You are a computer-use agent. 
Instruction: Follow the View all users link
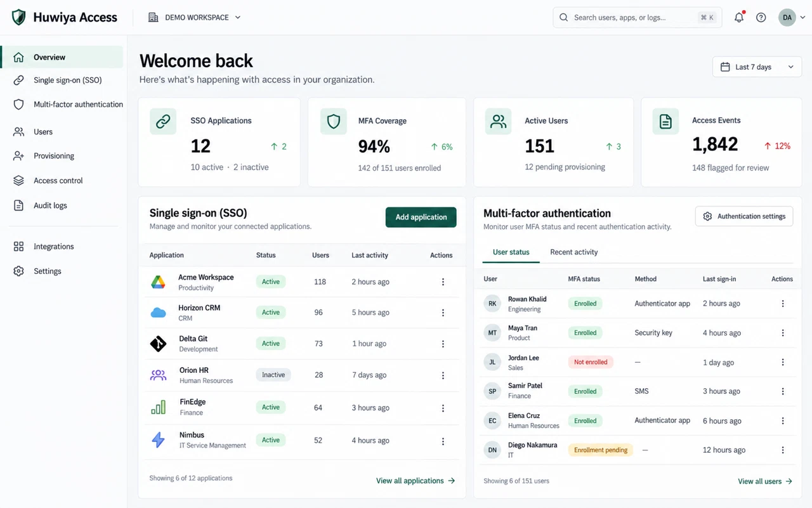(765, 481)
